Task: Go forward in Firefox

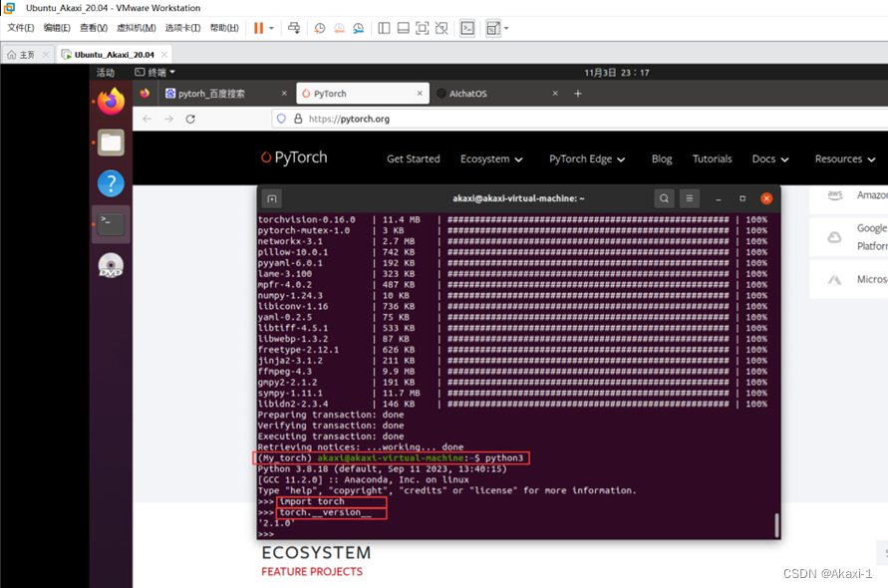Action: click(168, 119)
